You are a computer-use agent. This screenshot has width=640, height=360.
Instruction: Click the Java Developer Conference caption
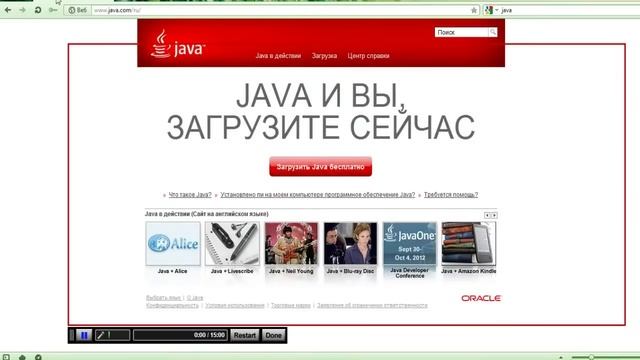point(409,273)
